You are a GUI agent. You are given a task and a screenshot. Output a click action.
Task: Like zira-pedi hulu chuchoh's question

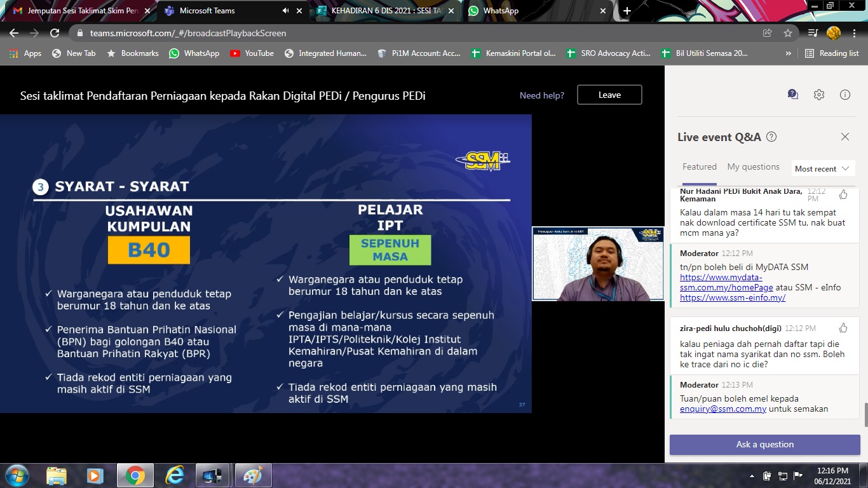coord(843,328)
